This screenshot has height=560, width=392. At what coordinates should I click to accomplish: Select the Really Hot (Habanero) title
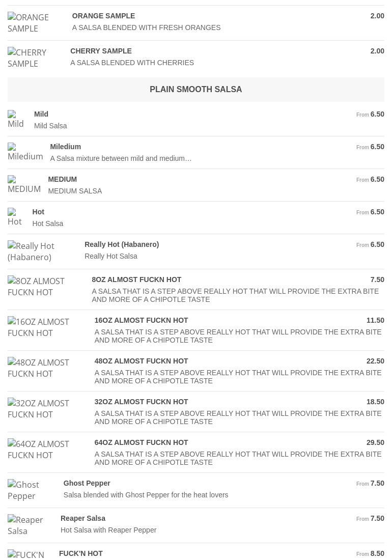(x=122, y=244)
